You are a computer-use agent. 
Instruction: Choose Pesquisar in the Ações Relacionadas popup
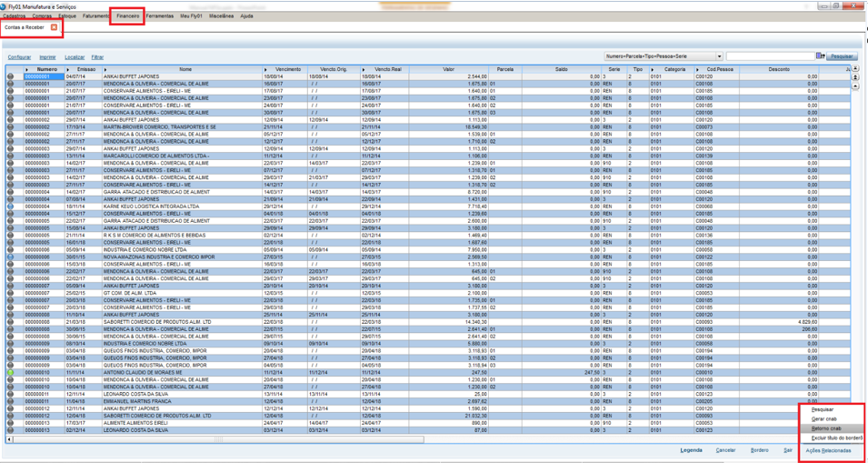pyautogui.click(x=832, y=409)
